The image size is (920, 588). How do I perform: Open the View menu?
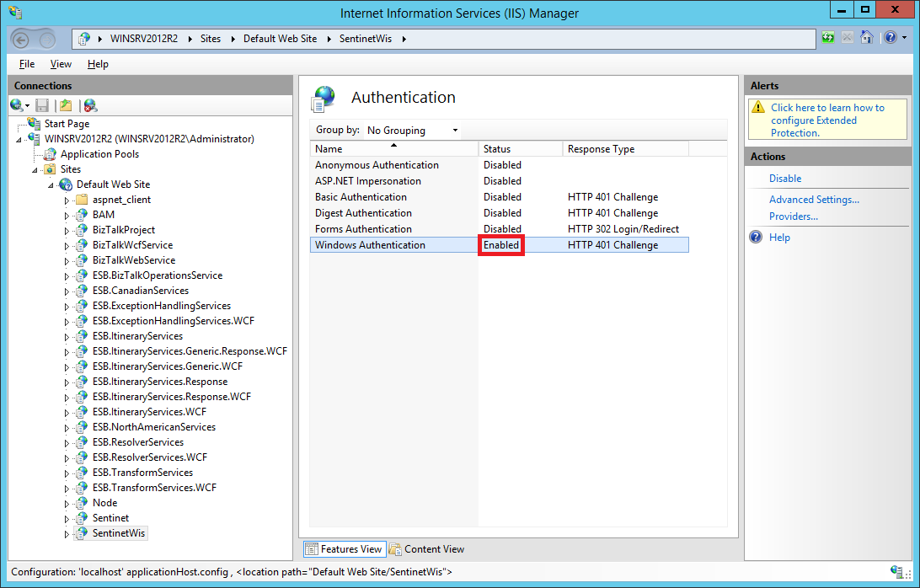(x=61, y=64)
